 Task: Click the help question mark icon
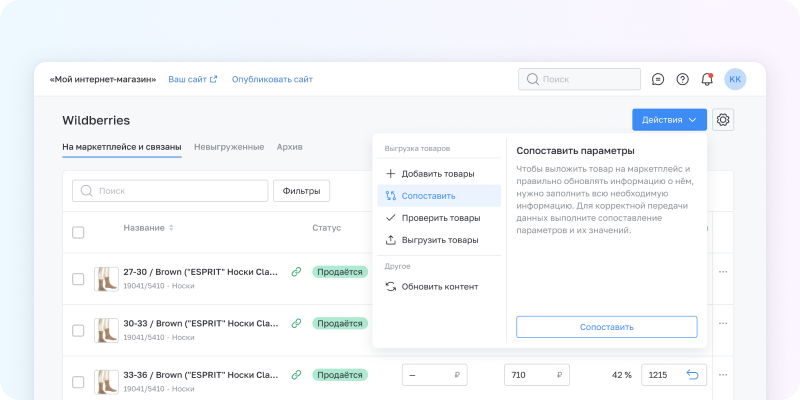point(683,79)
